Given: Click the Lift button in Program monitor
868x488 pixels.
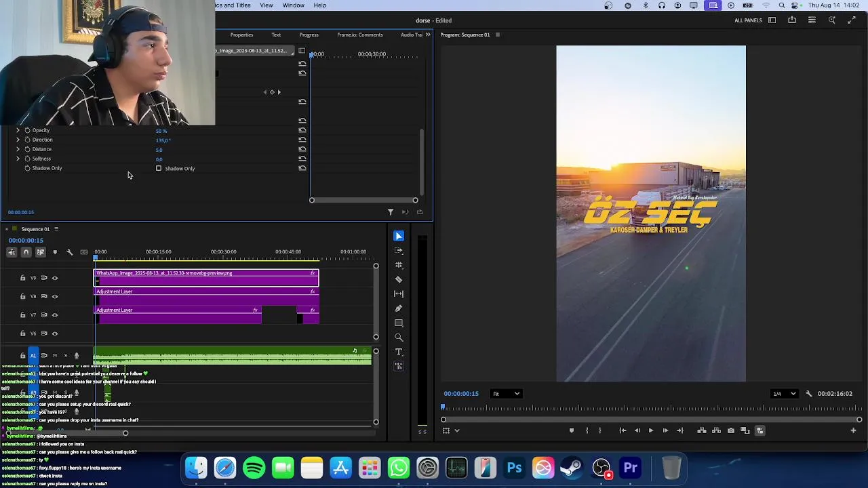Looking at the screenshot, I should point(702,430).
